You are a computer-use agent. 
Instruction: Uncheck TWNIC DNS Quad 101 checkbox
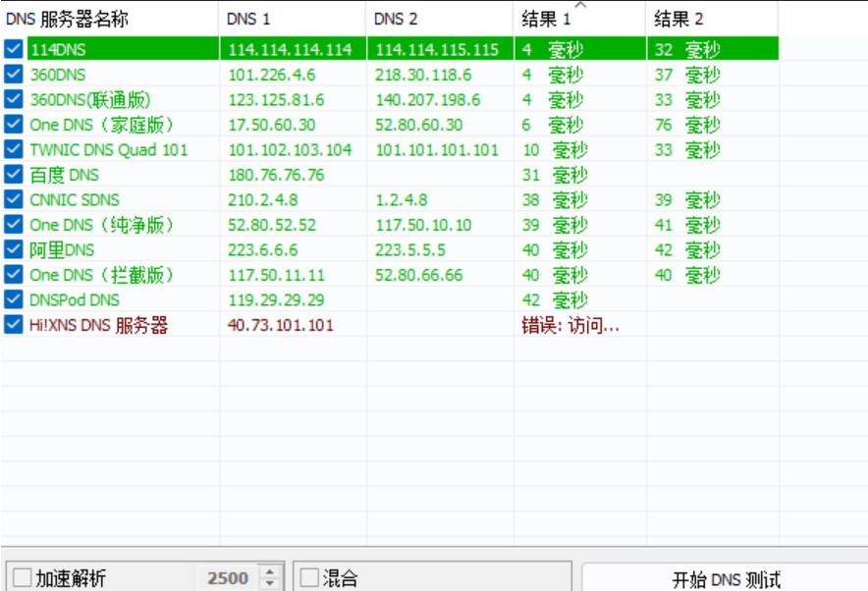(x=14, y=149)
